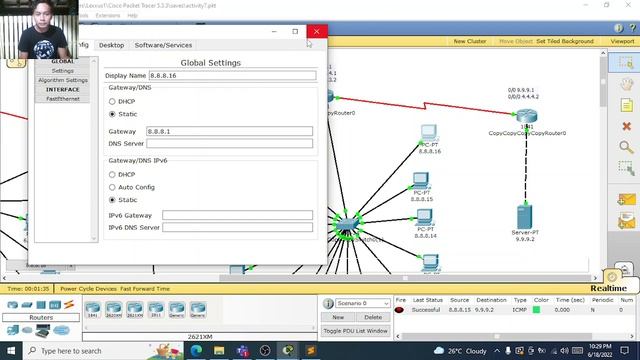Open the scenario info icon
Image resolution: width=640 pixels, height=360 pixels.
328,303
